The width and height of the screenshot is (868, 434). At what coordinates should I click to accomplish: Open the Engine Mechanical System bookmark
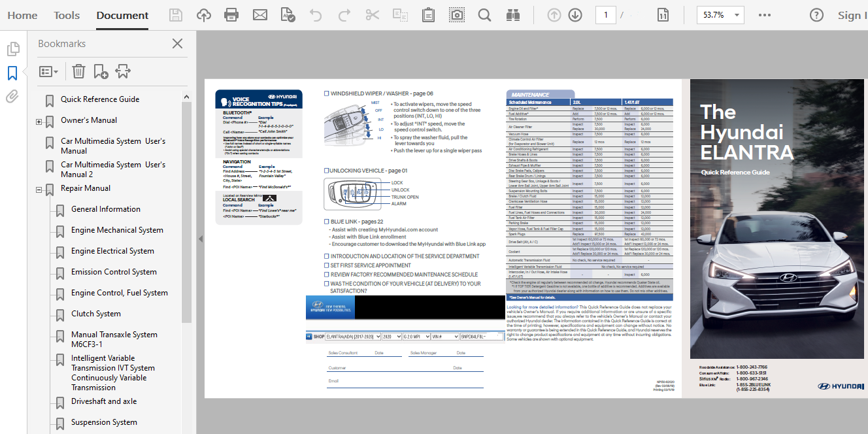coord(117,230)
